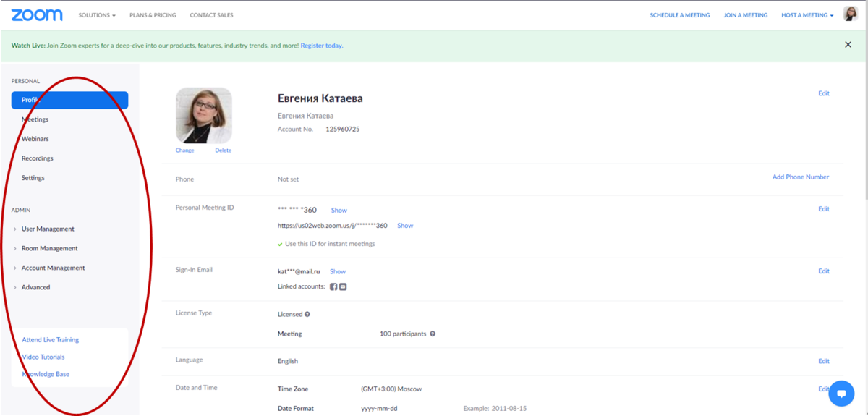868x416 pixels.
Task: Show the Personal Meeting ID number
Action: coord(339,211)
